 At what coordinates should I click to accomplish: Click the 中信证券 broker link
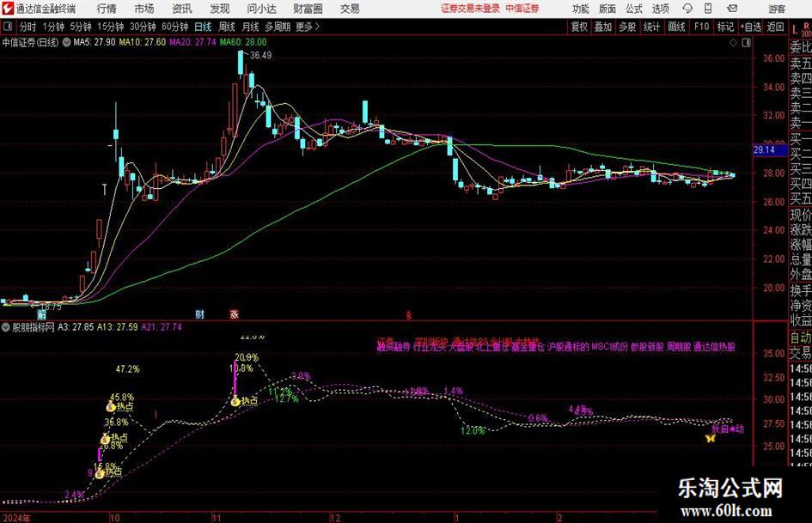pos(522,9)
